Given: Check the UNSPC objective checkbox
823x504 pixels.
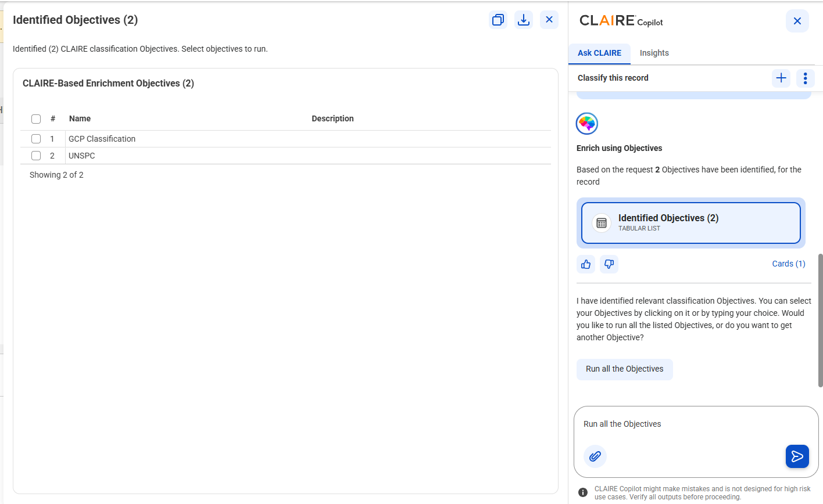Looking at the screenshot, I should (36, 156).
